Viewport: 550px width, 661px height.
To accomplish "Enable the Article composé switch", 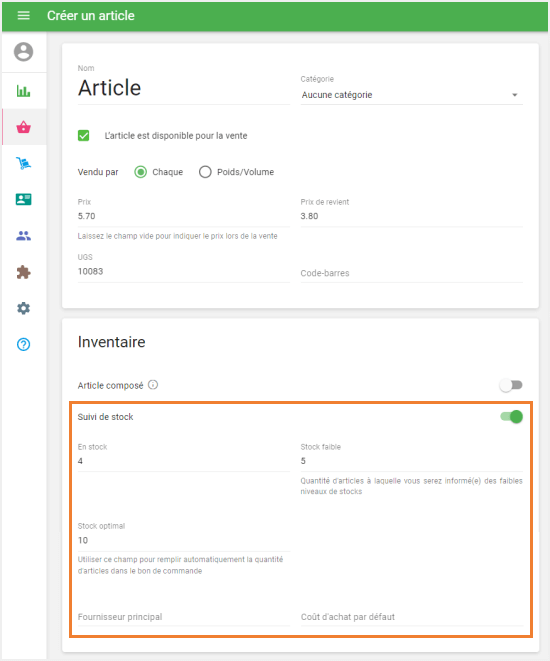I will pos(511,385).
